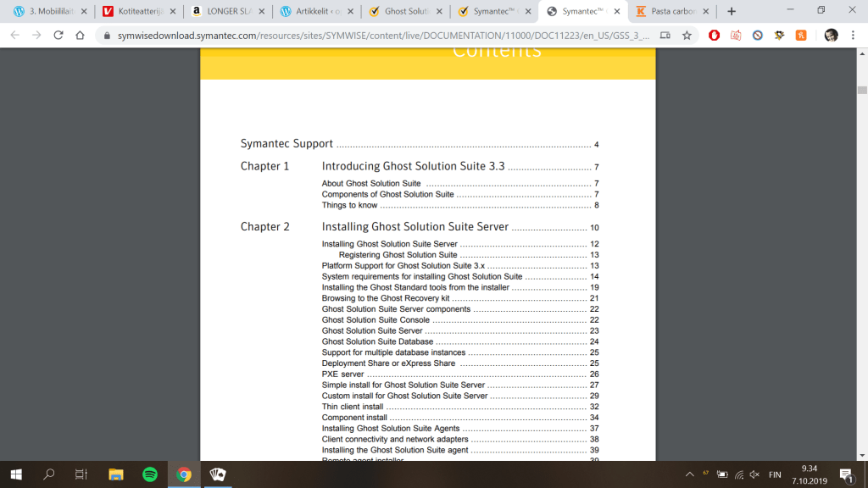Open the Solitaire cards app in taskbar

[217, 474]
